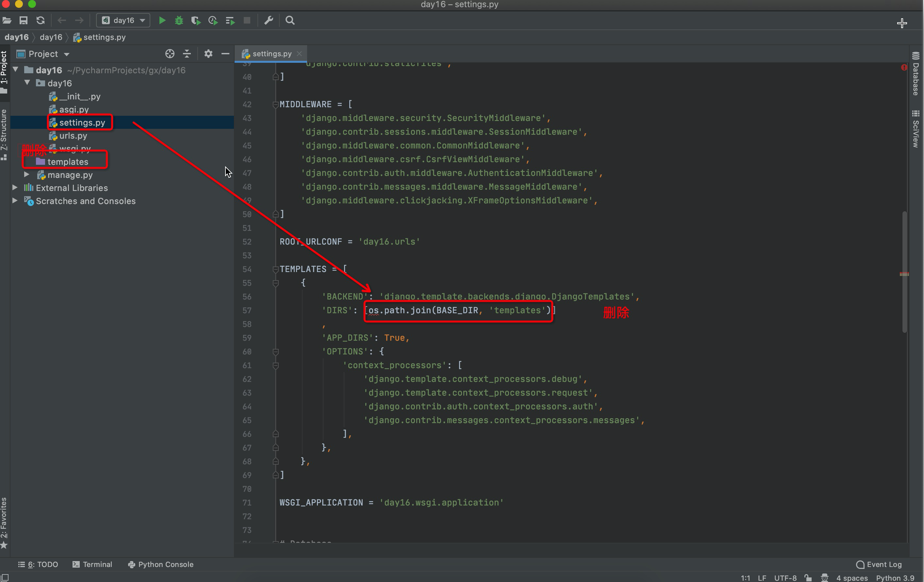Run the day16 configuration with green play button

click(x=162, y=20)
